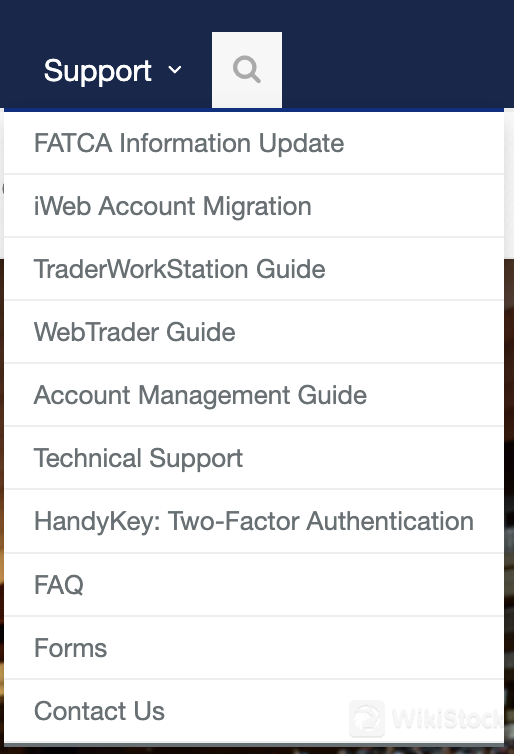The image size is (514, 754).
Task: Choose WebTrader Guide from the list
Action: click(254, 332)
